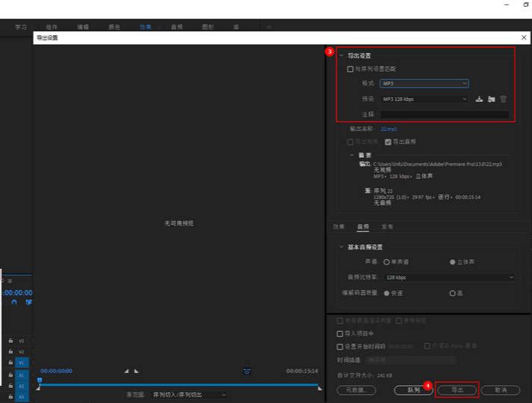Screen dimensions: 532x403
Task: Switch to the 效果 tab in export settings
Action: 339,226
